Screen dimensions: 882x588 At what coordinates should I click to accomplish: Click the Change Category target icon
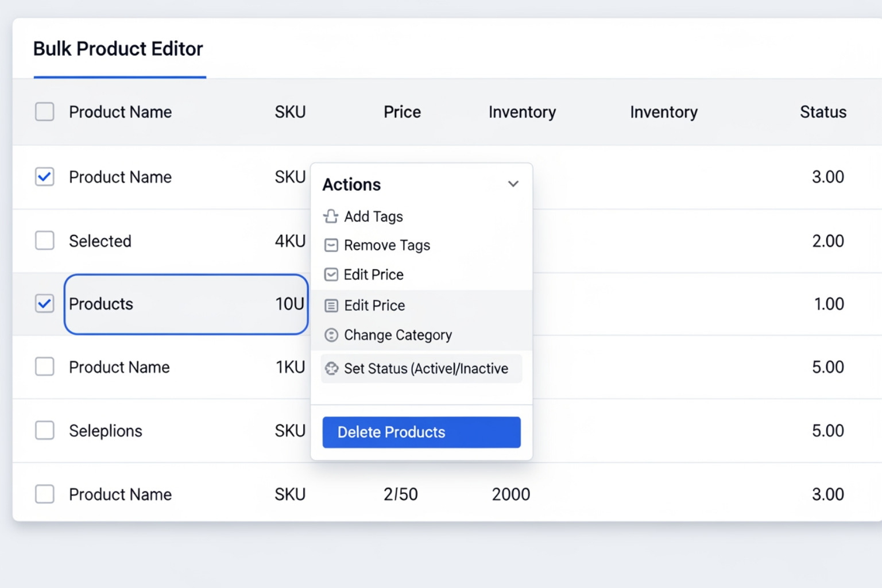pyautogui.click(x=331, y=335)
